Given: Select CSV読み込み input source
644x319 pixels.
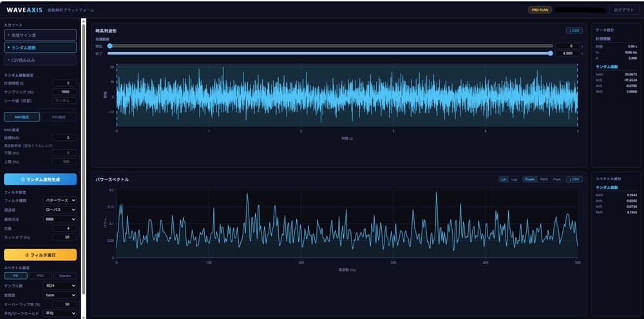Looking at the screenshot, I should click(40, 60).
